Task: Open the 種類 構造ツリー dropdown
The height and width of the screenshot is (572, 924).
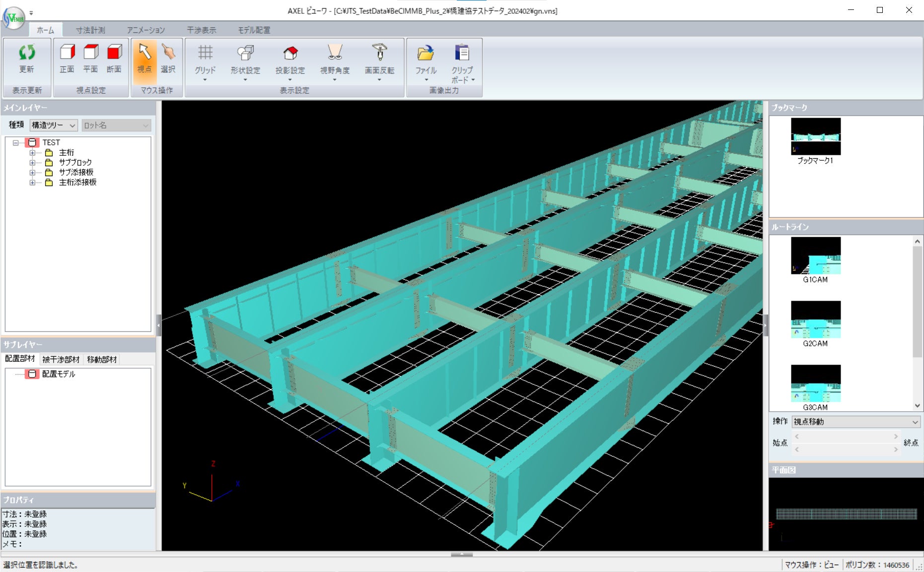Action: point(54,126)
